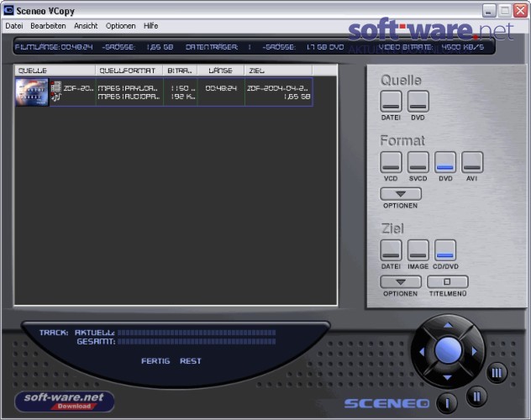
Task: Click the FERTIG label
Action: click(155, 361)
